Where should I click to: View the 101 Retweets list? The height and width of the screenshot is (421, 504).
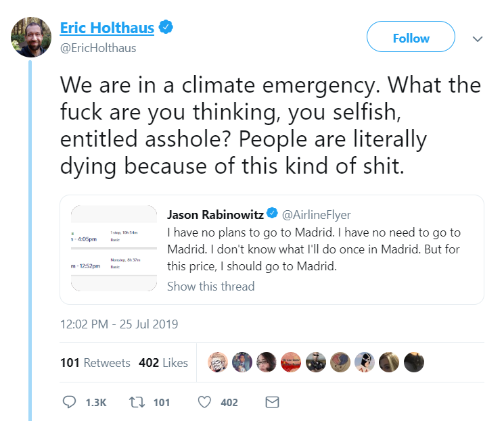tap(95, 363)
